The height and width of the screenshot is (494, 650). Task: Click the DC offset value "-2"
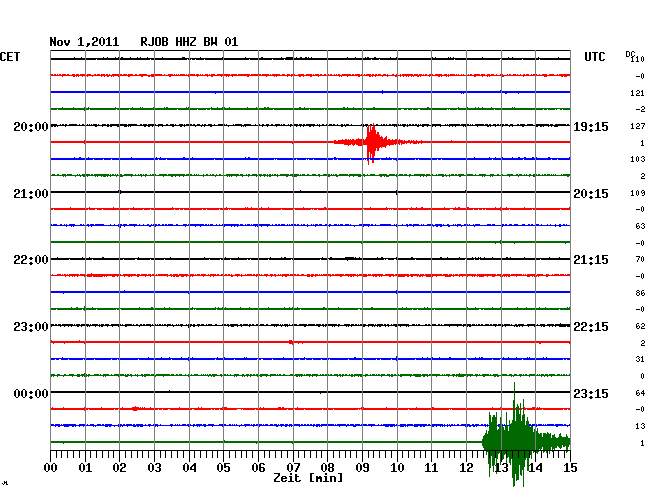click(x=640, y=109)
